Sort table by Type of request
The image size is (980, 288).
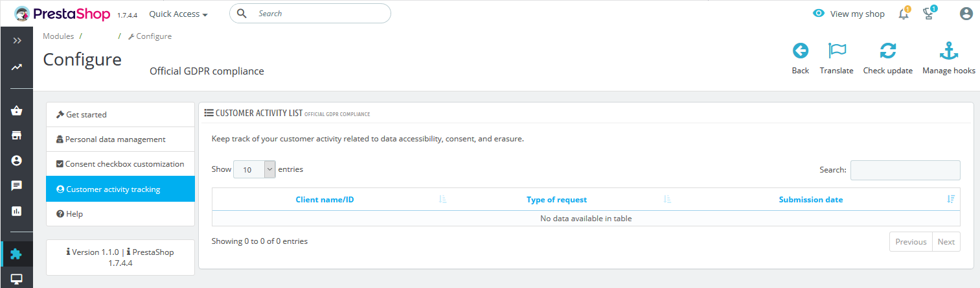tap(557, 200)
